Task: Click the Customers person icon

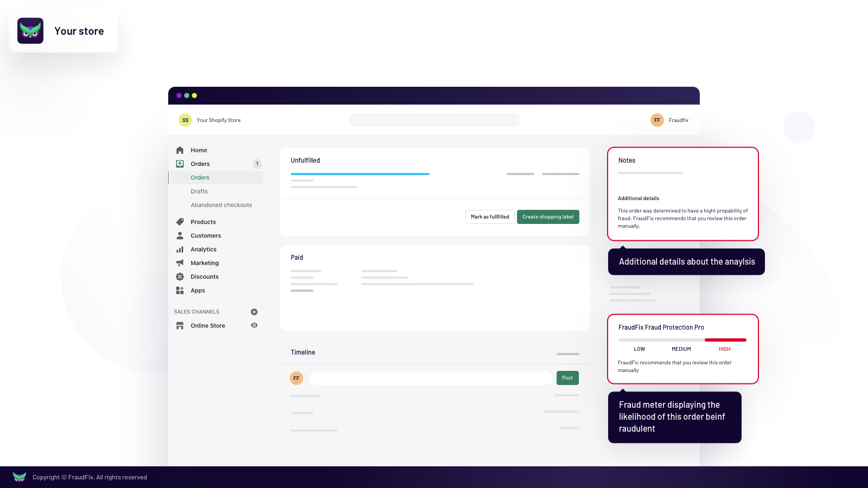Action: click(180, 235)
